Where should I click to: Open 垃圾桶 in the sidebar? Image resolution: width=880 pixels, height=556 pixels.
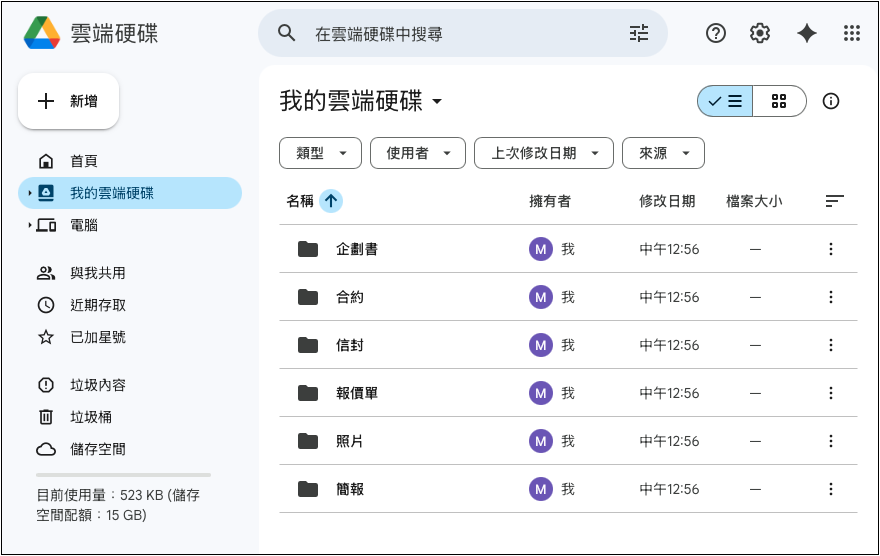click(x=90, y=417)
